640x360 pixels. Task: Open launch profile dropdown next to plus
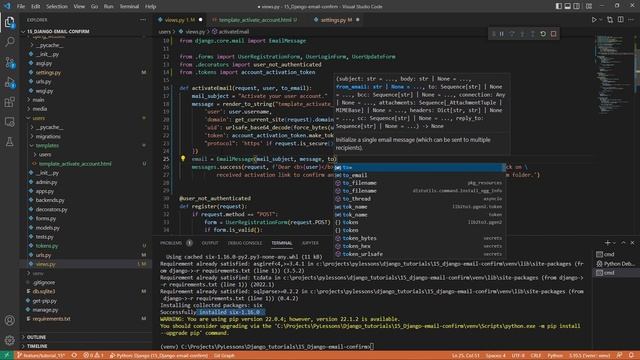click(615, 243)
